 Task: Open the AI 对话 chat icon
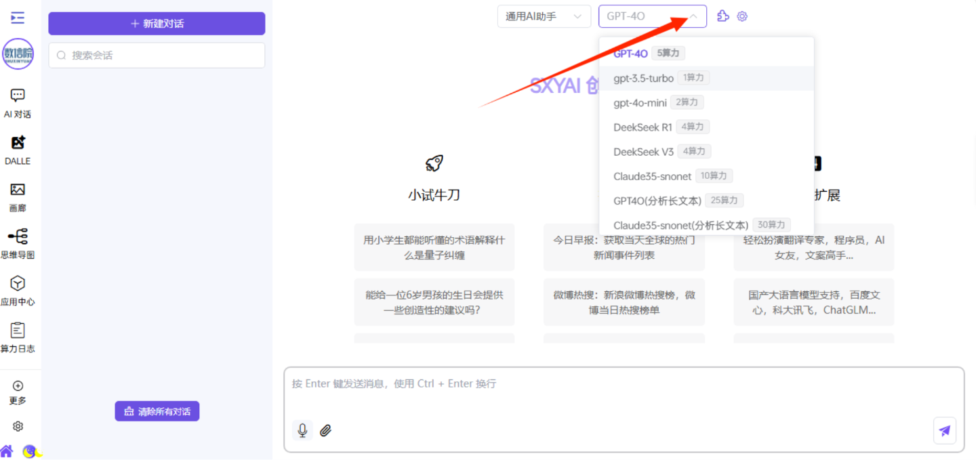pyautogui.click(x=18, y=96)
